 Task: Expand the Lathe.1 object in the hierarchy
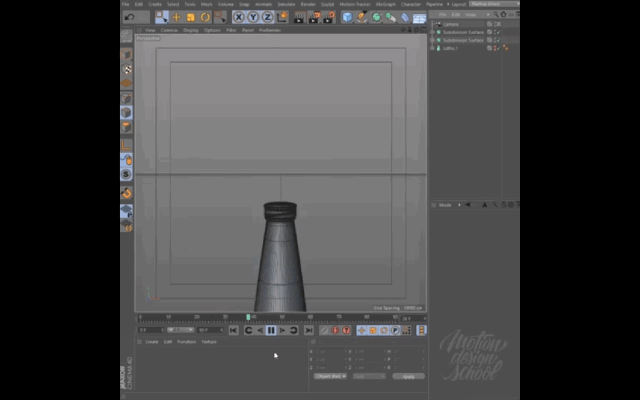434,47
